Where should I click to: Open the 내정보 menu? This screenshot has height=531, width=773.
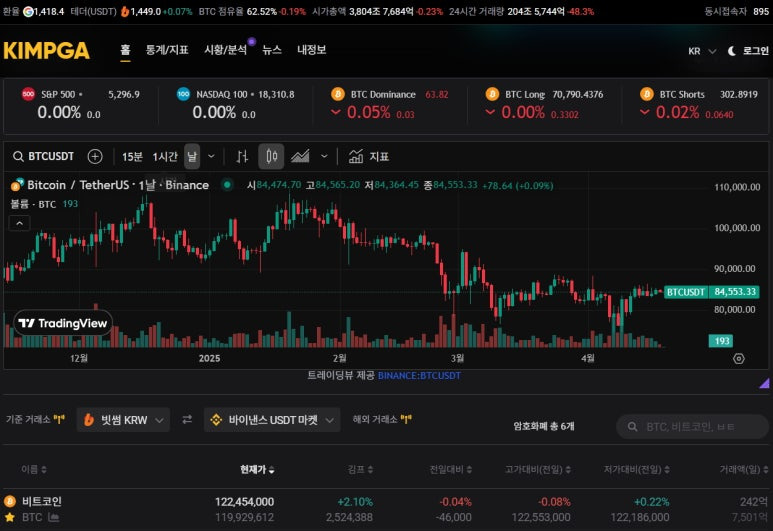(312, 50)
